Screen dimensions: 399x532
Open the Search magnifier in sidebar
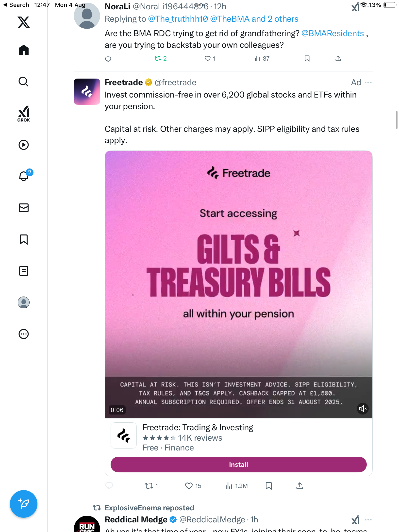[24, 82]
